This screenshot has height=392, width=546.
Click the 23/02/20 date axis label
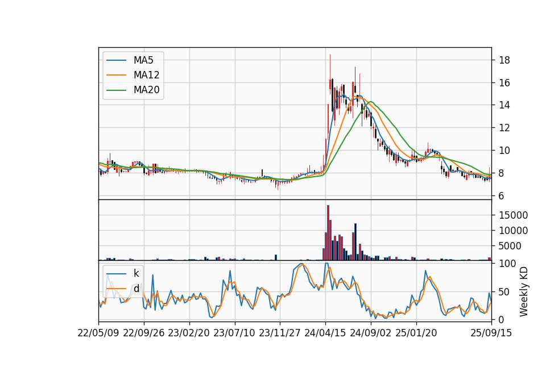click(x=189, y=333)
